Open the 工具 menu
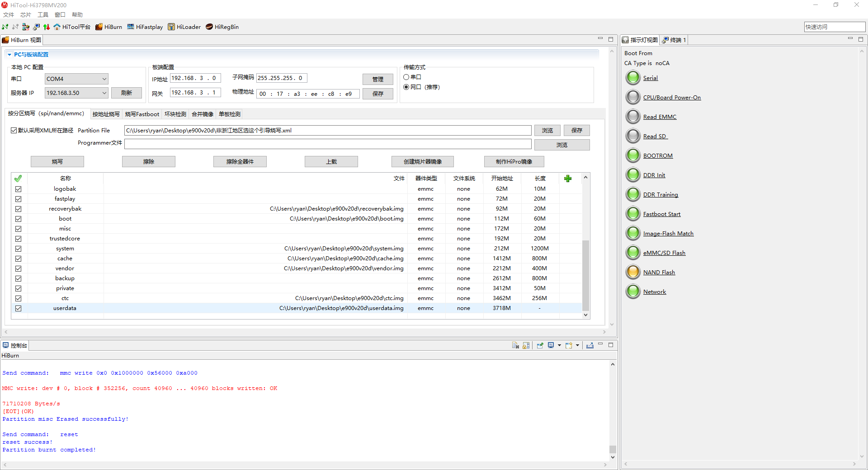Image resolution: width=868 pixels, height=470 pixels. pos(43,15)
